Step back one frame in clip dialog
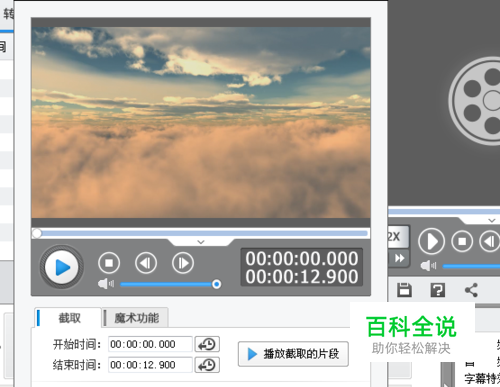Viewport: 500px width, 387px height. [x=146, y=263]
